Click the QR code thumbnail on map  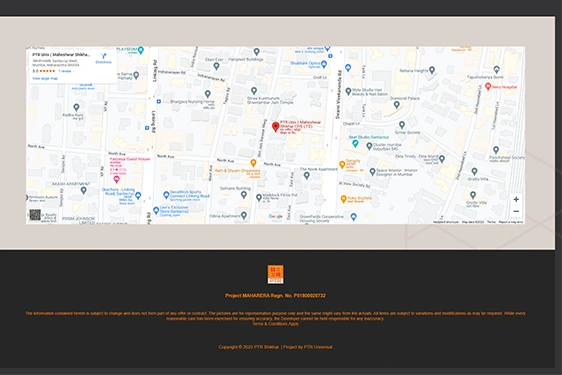tap(35, 215)
